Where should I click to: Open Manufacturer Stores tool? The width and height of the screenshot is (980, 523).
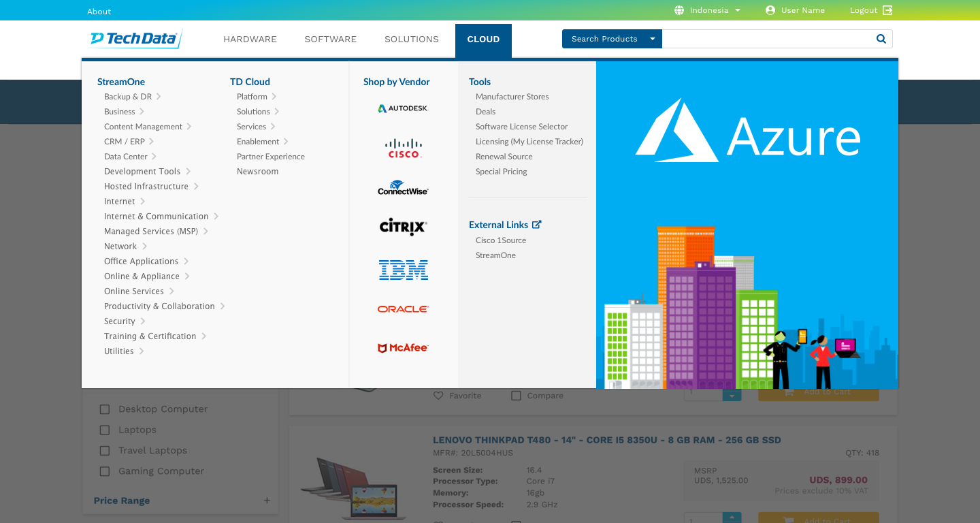point(512,97)
